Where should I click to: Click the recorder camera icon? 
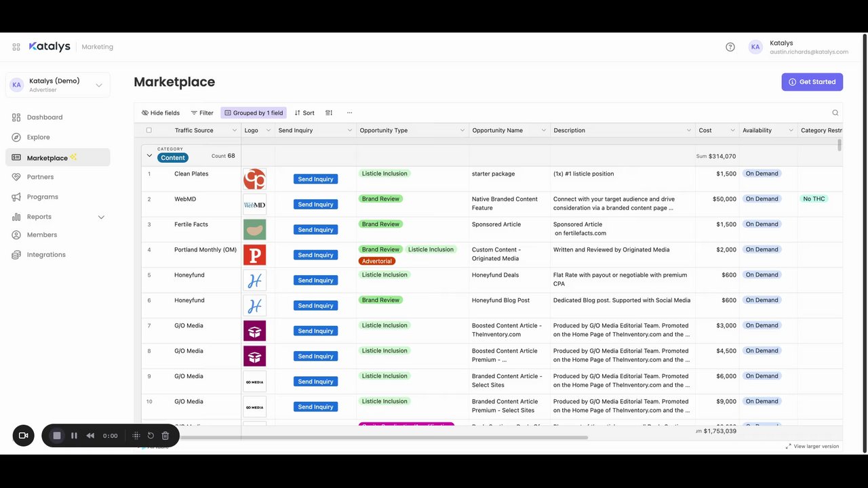23,436
